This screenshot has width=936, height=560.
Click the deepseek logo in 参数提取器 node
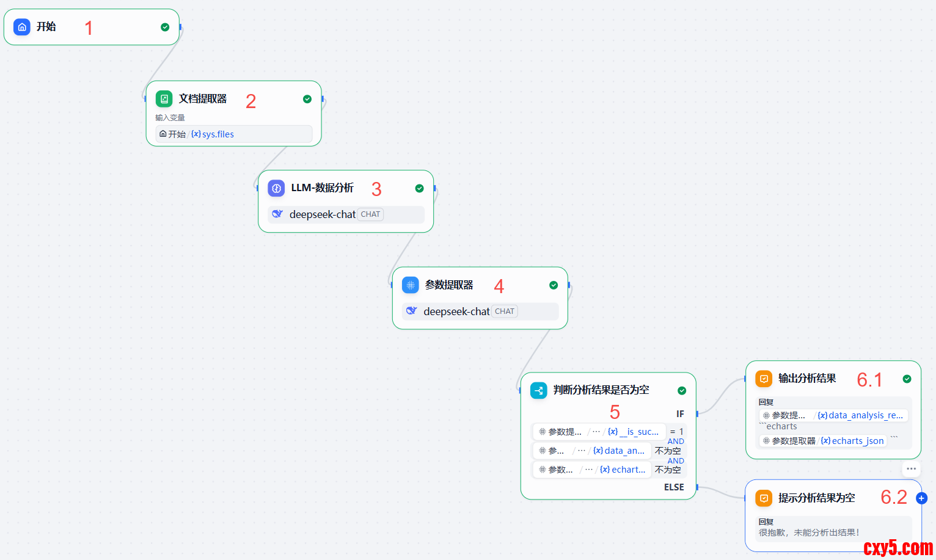pyautogui.click(x=412, y=311)
